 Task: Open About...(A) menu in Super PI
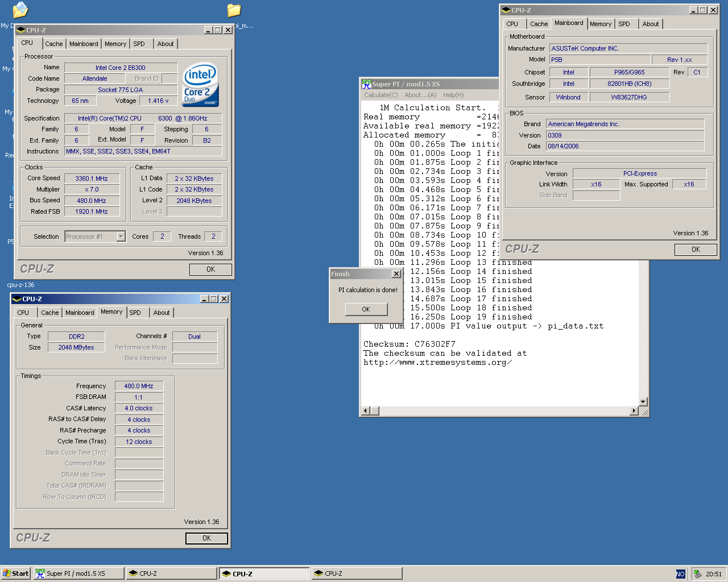420,95
